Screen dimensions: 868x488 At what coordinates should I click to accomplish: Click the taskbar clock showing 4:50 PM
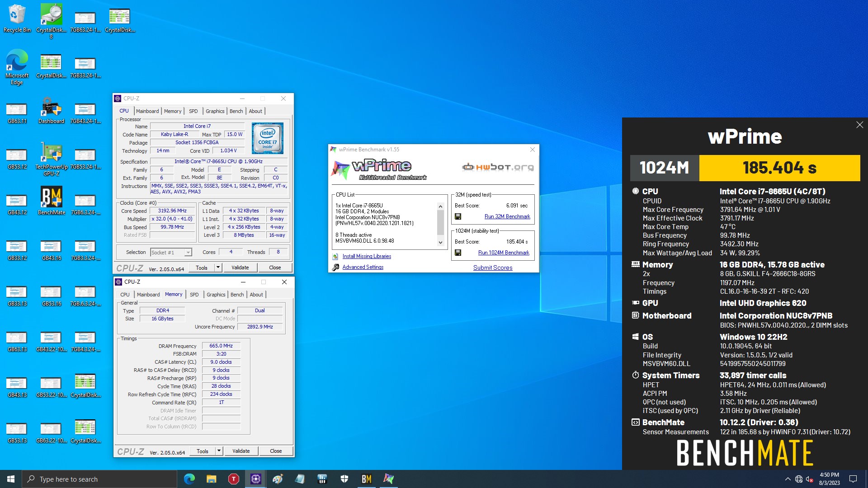click(x=829, y=479)
